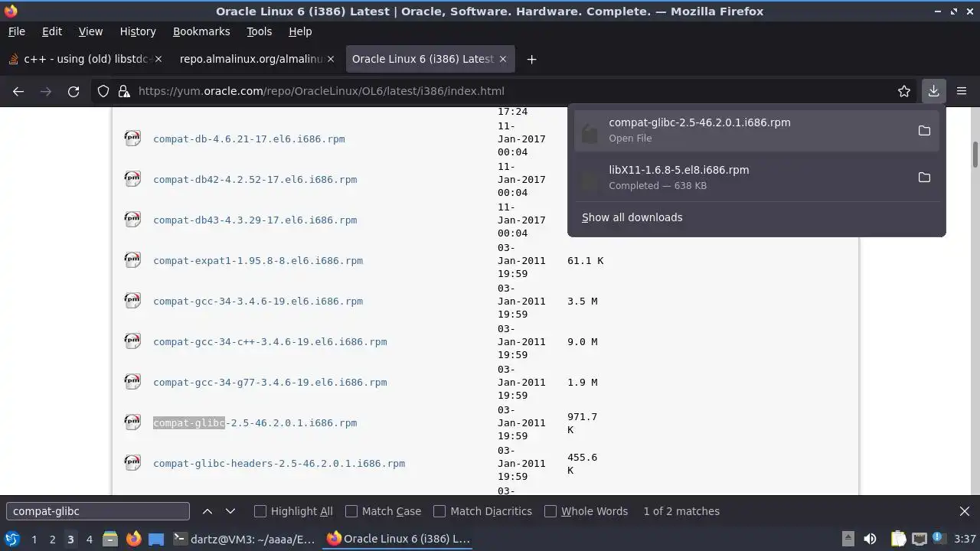Bookmark this page with the star icon

click(x=904, y=91)
